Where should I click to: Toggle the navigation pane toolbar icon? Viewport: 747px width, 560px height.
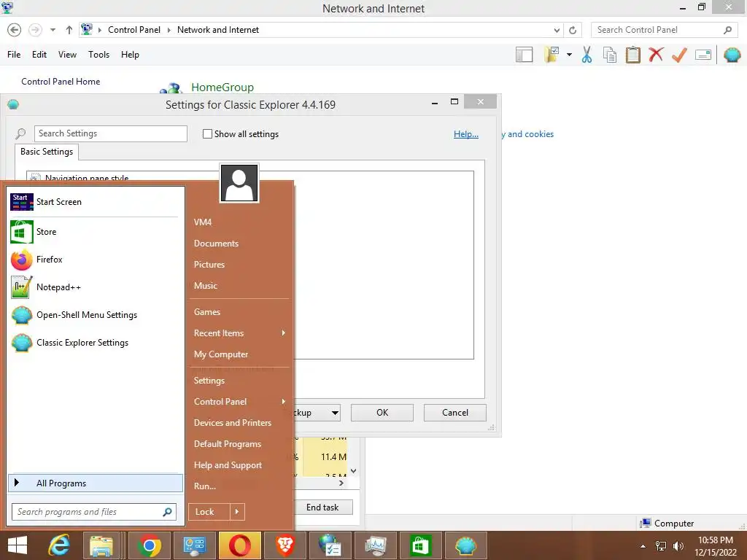click(x=524, y=55)
